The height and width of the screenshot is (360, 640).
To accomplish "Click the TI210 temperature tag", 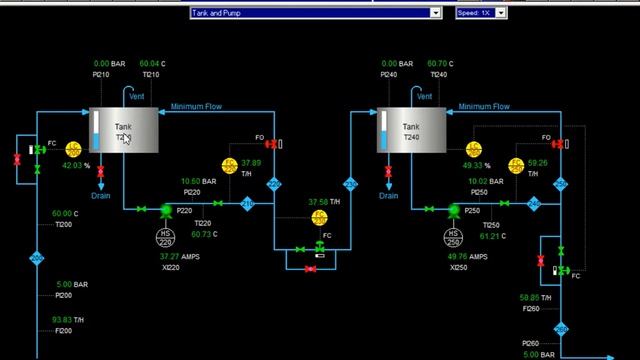I will pos(151,75).
